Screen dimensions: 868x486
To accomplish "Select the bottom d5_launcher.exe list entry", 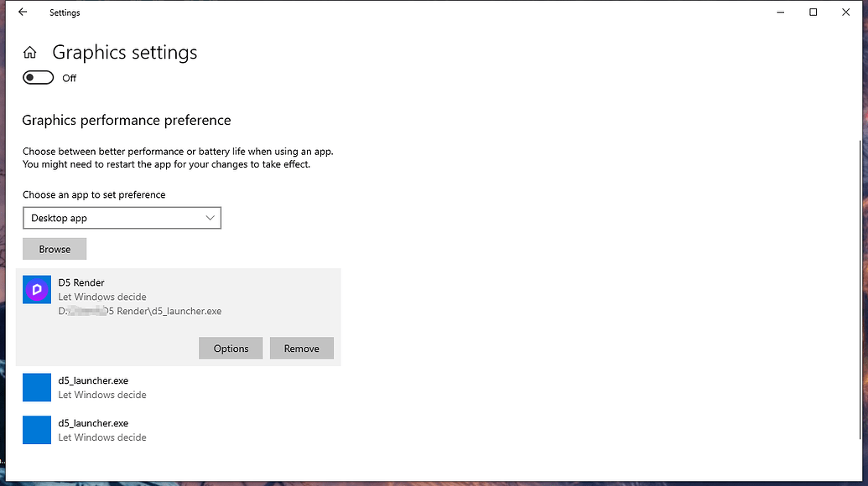I will click(179, 430).
